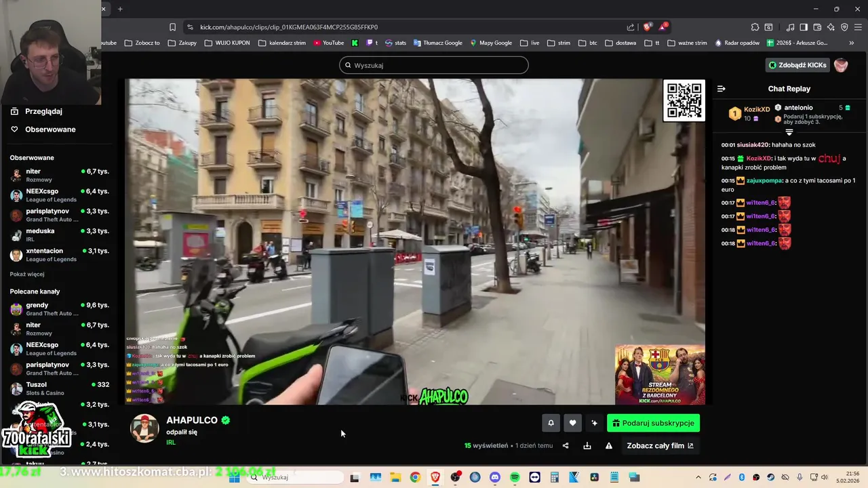Open recommended channel Tuszol Slots & Casino
This screenshot has width=868, height=488.
(60, 388)
